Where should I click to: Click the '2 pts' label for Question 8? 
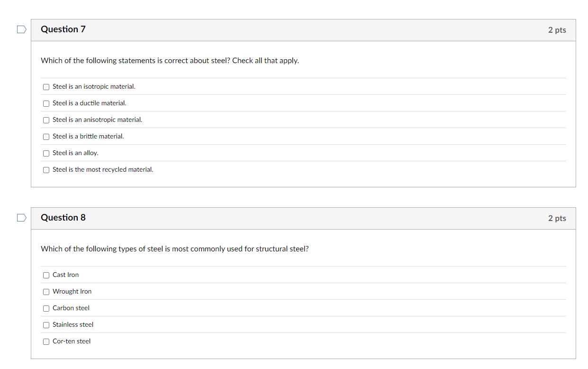click(557, 218)
